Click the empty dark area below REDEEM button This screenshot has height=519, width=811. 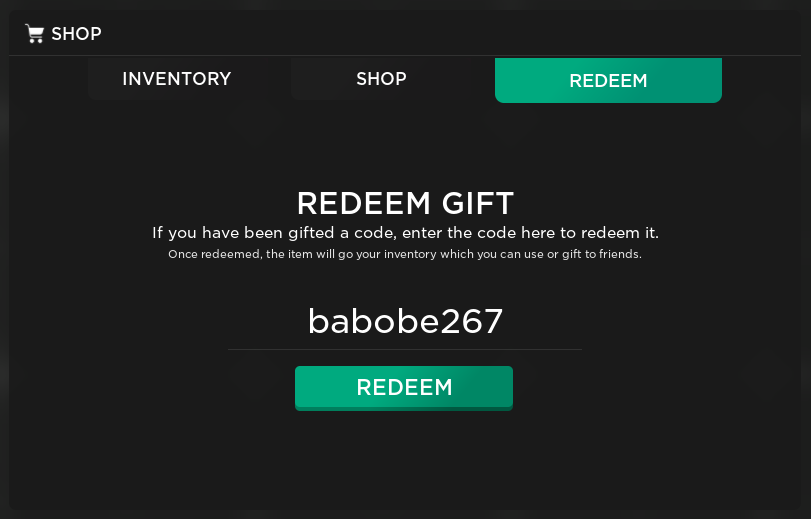[x=404, y=461]
